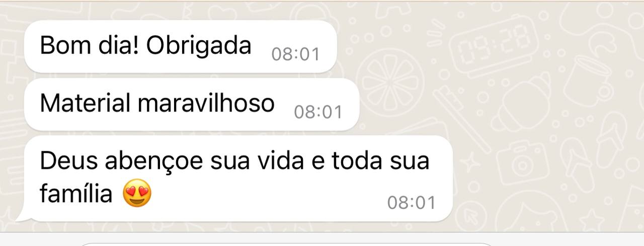
Task: Click the camera doodle in the chat wallpaper
Action: coord(522,163)
